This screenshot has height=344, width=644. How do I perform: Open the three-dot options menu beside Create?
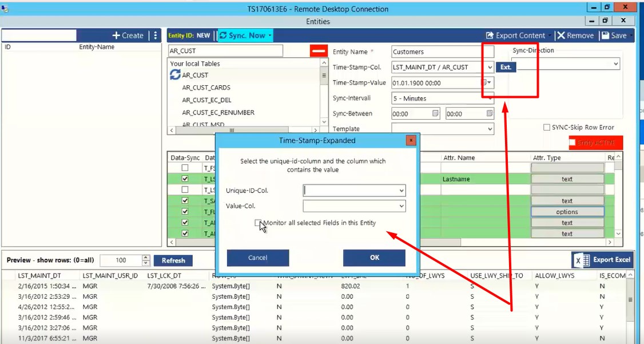tap(155, 35)
